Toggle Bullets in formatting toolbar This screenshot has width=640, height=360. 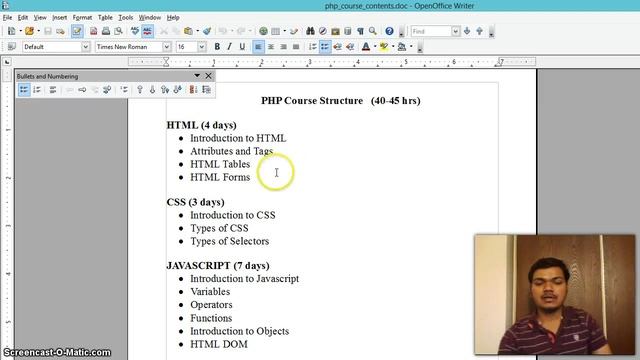(324, 47)
